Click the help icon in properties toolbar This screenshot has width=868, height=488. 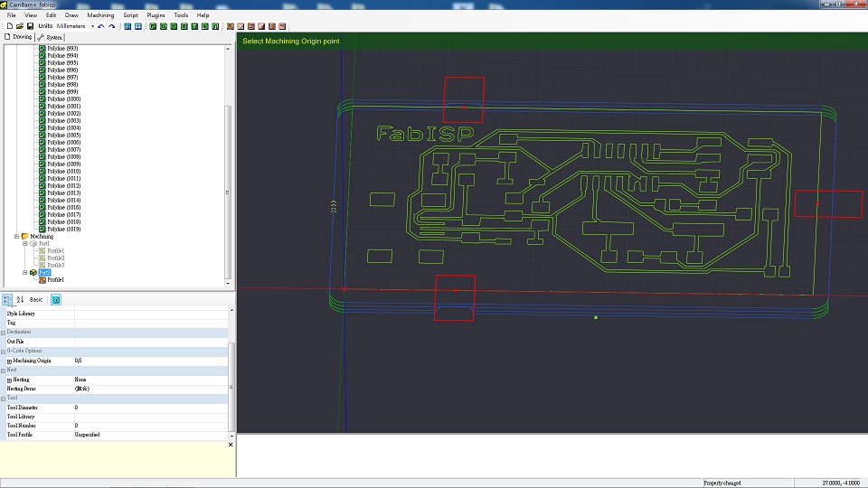56,299
